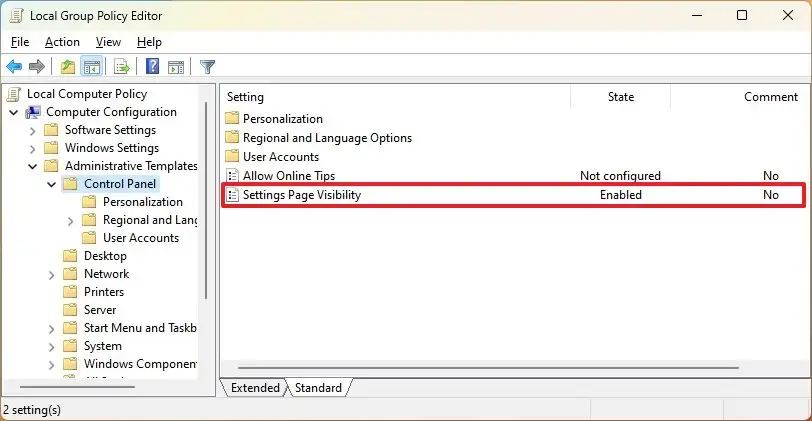The width and height of the screenshot is (812, 421).
Task: Click the Local Group Policy Editor title icon
Action: 16,16
